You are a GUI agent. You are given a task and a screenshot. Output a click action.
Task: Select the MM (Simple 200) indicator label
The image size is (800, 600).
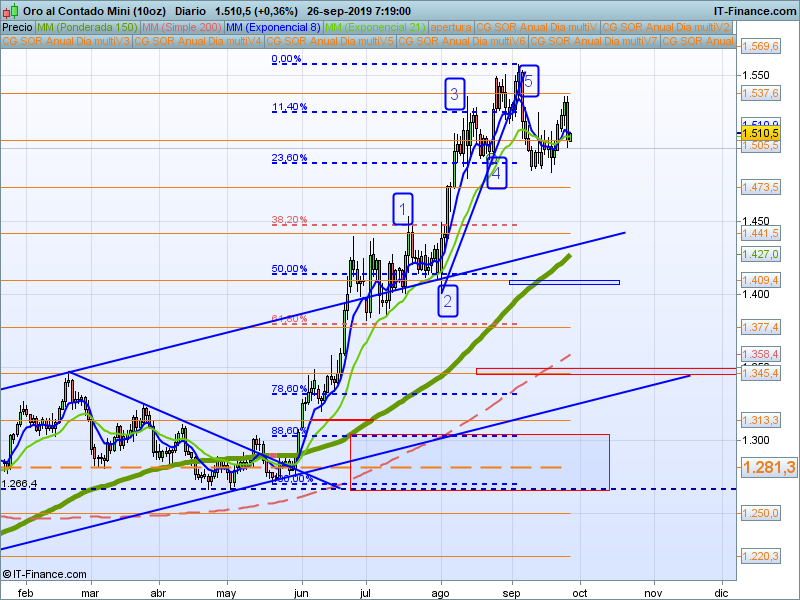click(182, 28)
